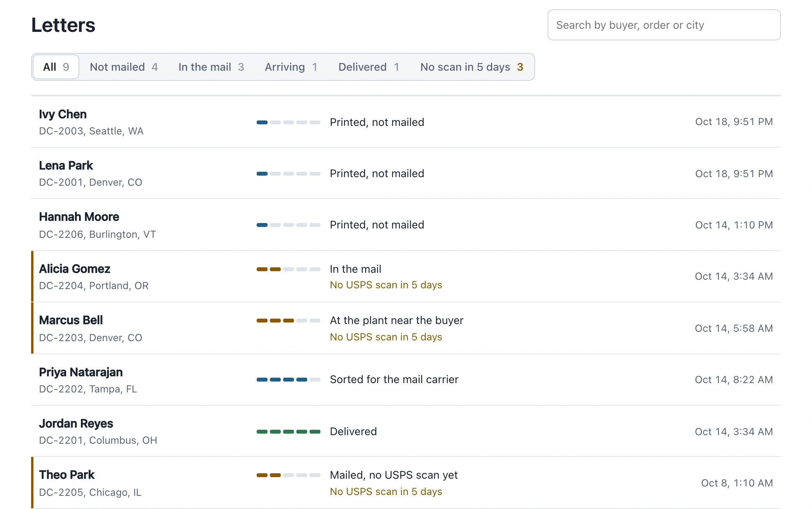Click the Sorted for the mail carrier status
Screen dimensions: 812x509
(x=394, y=379)
